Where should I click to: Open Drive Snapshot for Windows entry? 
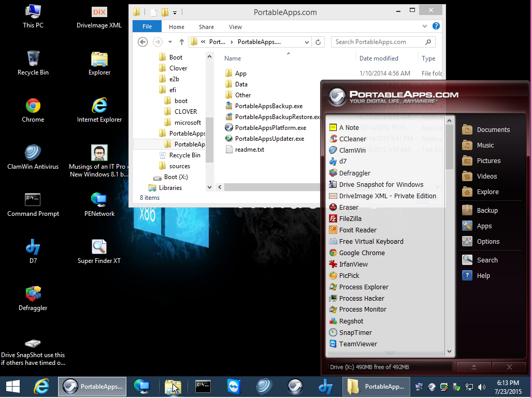coord(376,184)
